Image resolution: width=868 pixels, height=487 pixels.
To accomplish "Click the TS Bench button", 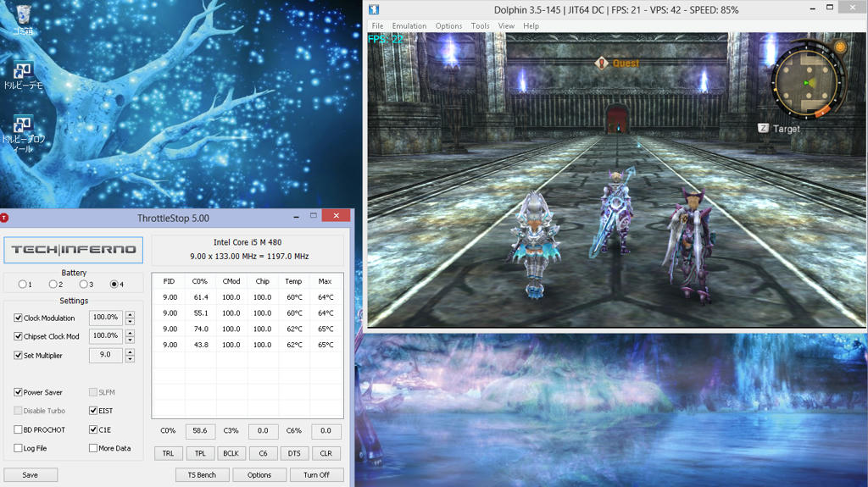I will pyautogui.click(x=202, y=475).
